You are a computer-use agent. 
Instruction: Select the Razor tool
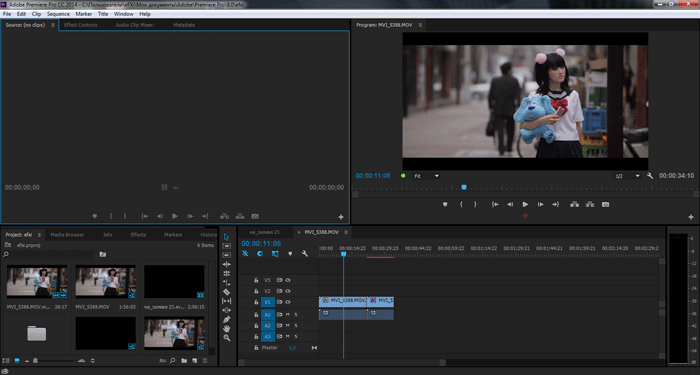[x=226, y=292]
